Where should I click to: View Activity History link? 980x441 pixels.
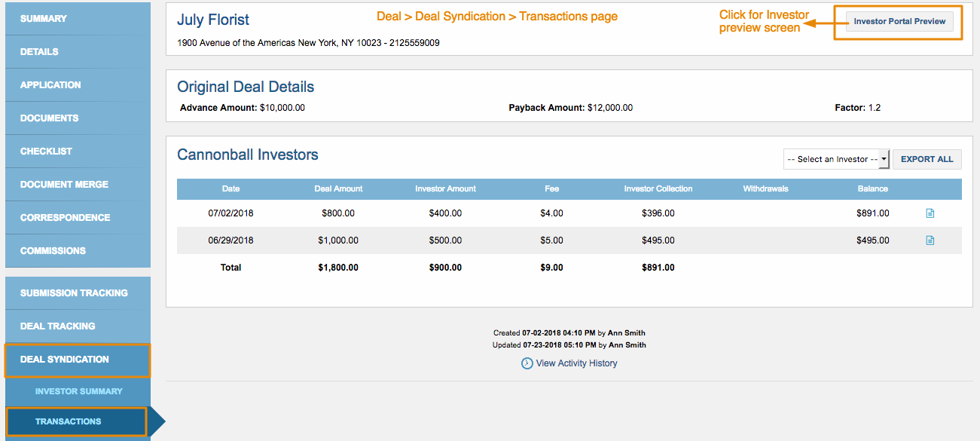click(x=576, y=363)
